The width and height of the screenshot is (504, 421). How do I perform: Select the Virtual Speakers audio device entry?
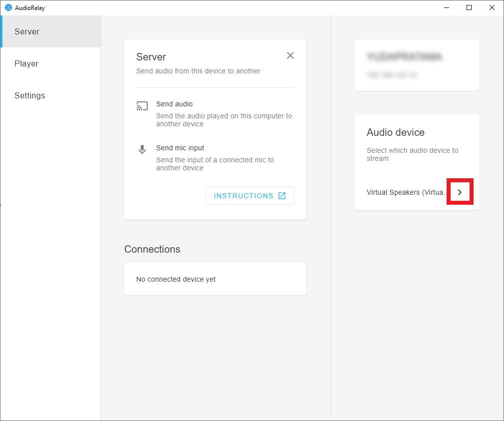tap(417, 192)
